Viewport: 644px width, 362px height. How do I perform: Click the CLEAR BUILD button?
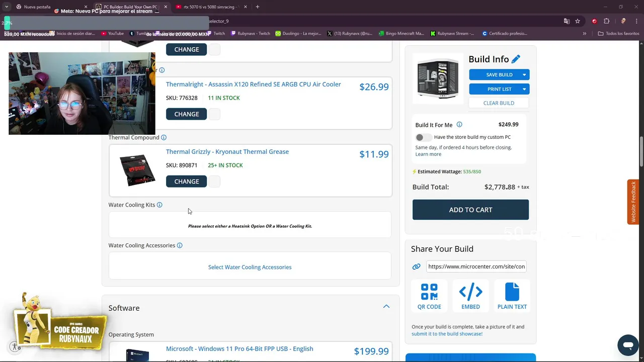[499, 103]
